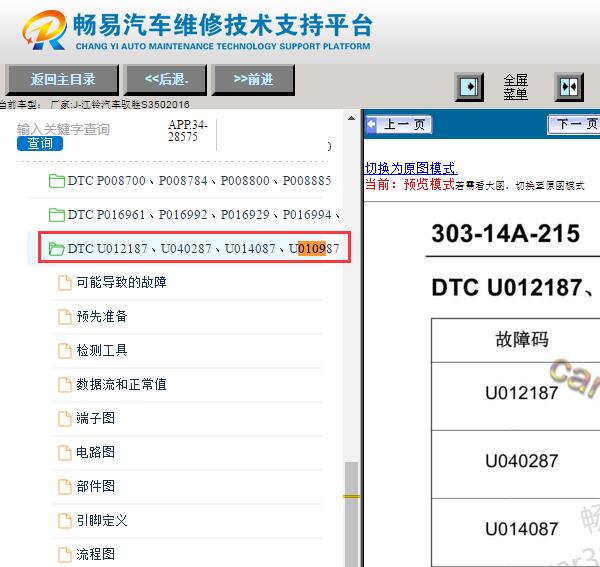Click the 查询 search button

(40, 143)
